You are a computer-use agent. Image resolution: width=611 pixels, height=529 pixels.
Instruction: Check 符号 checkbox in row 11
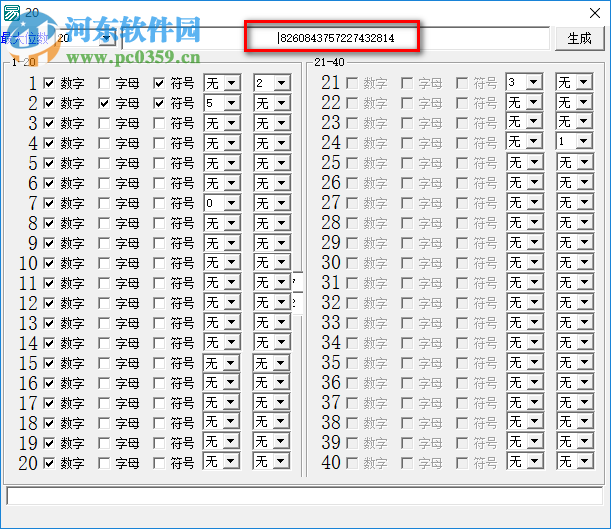pyautogui.click(x=159, y=283)
